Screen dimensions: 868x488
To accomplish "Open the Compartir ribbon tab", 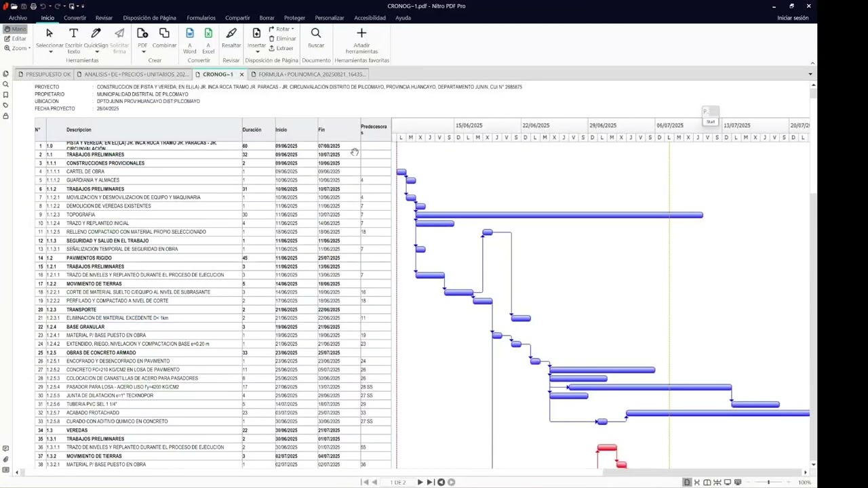I will point(237,18).
